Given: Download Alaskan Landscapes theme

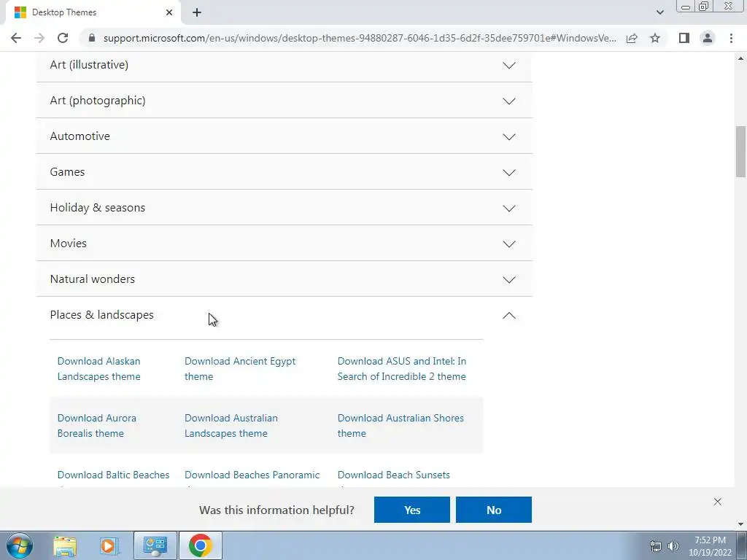Looking at the screenshot, I should tap(99, 368).
